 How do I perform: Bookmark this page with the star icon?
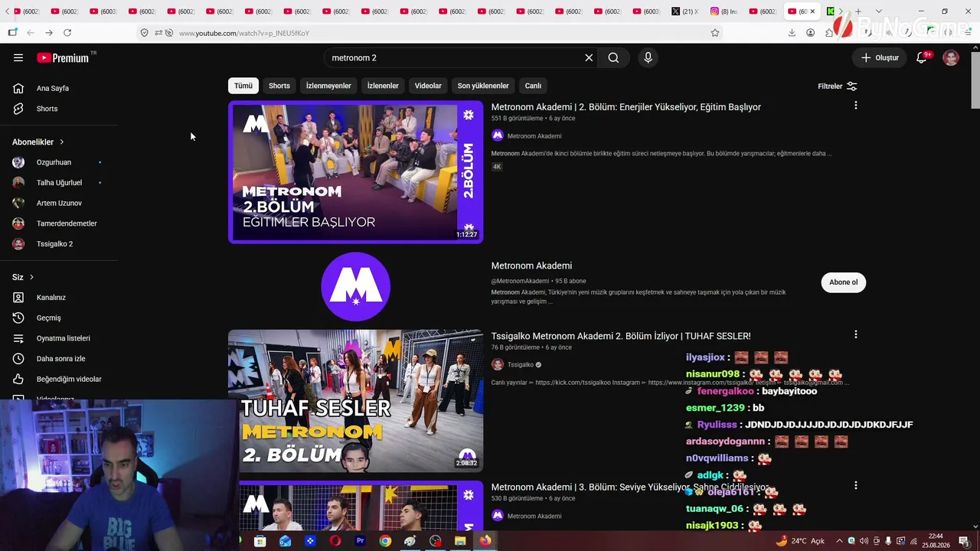tap(715, 33)
